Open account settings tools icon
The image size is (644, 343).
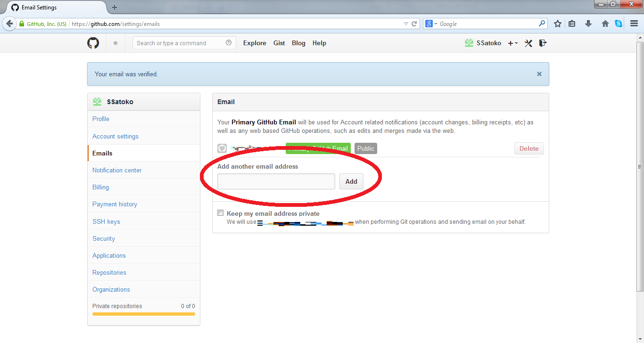[528, 43]
